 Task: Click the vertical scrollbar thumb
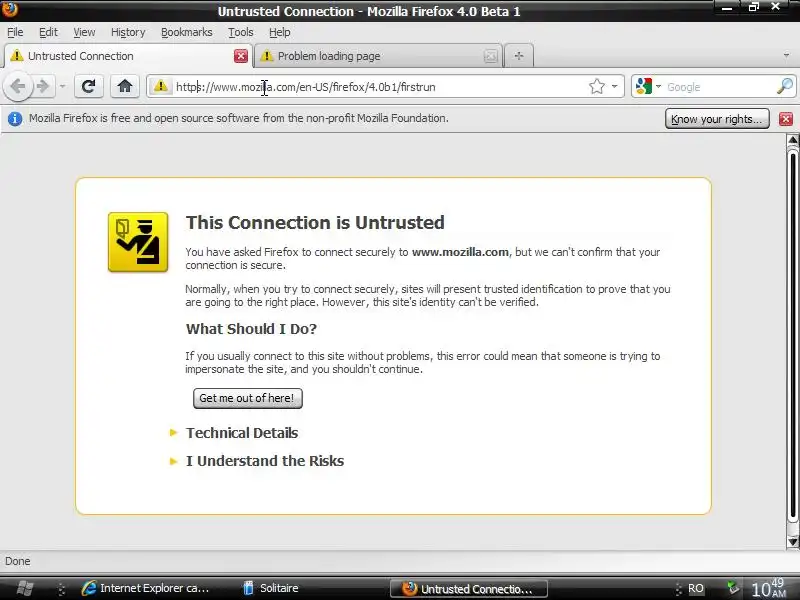[x=792, y=334]
